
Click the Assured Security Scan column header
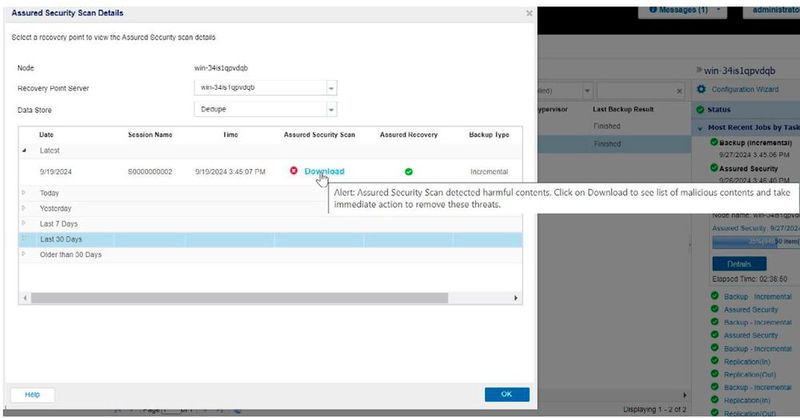(x=319, y=135)
